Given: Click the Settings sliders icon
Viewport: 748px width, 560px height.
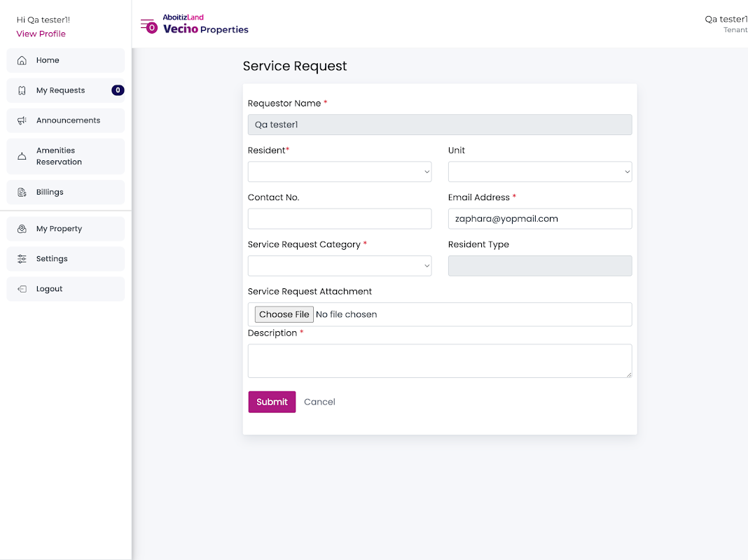Looking at the screenshot, I should pyautogui.click(x=22, y=259).
